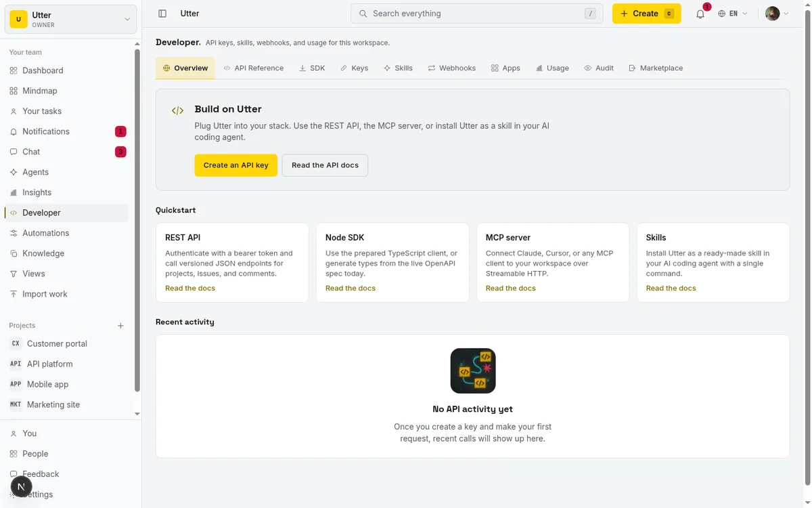The height and width of the screenshot is (508, 812).
Task: Click the Mindmap sidebar icon
Action: tap(14, 91)
